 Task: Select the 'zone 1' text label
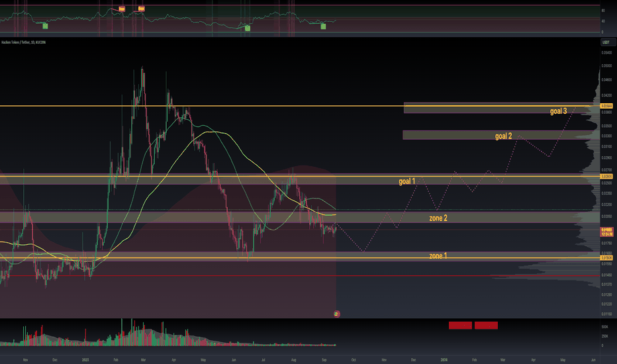coord(438,255)
